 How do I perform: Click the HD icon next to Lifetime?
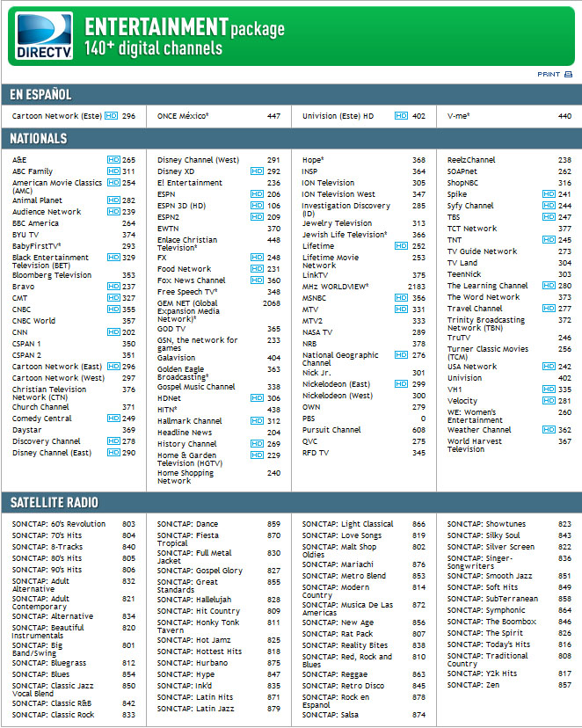(x=402, y=246)
